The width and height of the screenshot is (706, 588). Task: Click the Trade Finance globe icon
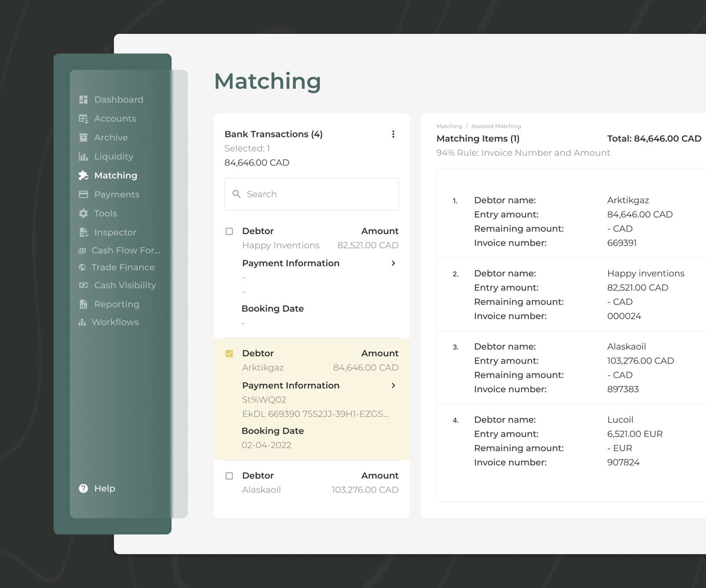82,268
